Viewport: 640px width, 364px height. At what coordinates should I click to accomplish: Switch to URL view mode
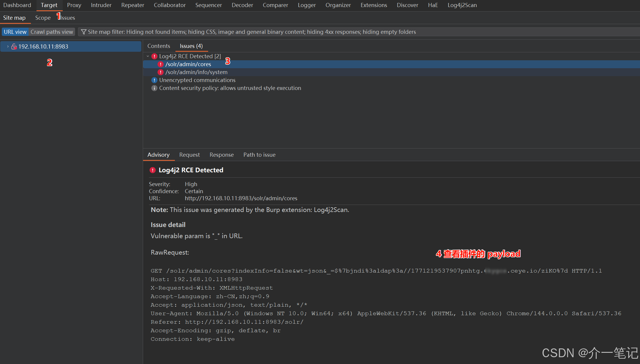point(15,32)
